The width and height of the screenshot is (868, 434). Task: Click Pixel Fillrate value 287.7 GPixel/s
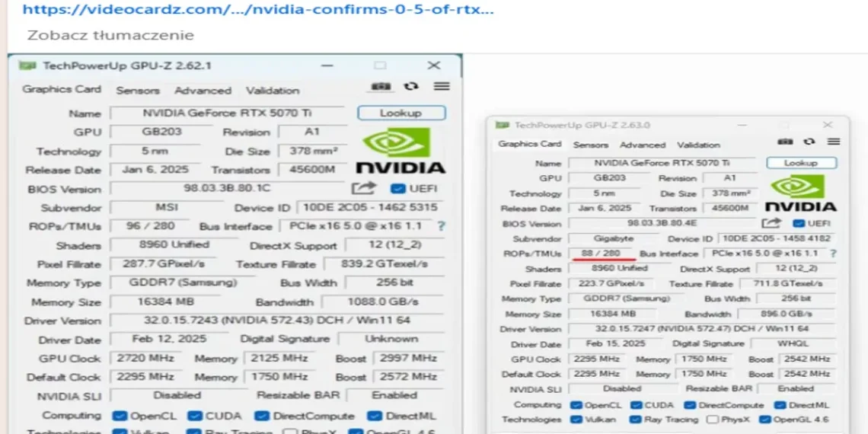coord(164,264)
